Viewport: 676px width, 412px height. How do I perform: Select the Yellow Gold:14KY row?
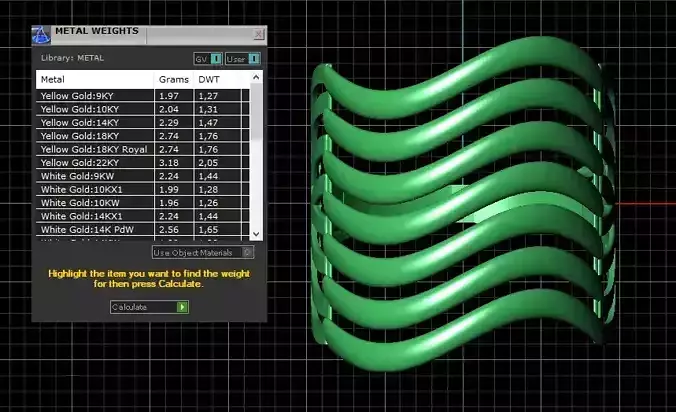(x=142, y=122)
